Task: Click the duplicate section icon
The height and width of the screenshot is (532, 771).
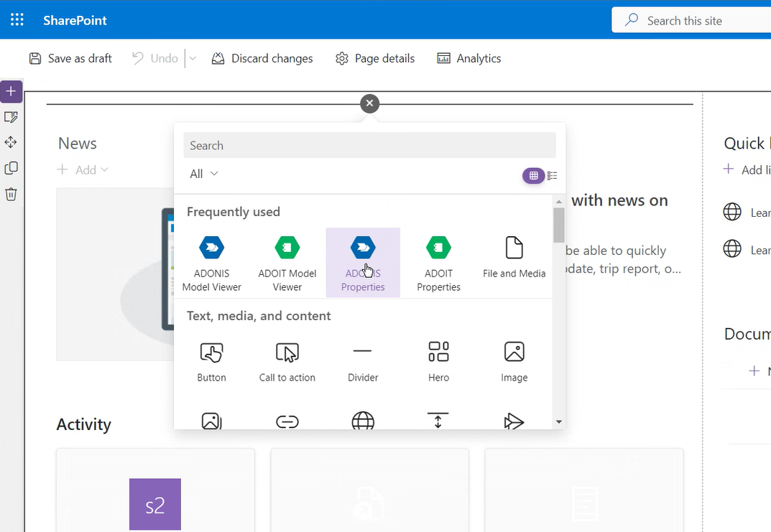Action: 11,168
